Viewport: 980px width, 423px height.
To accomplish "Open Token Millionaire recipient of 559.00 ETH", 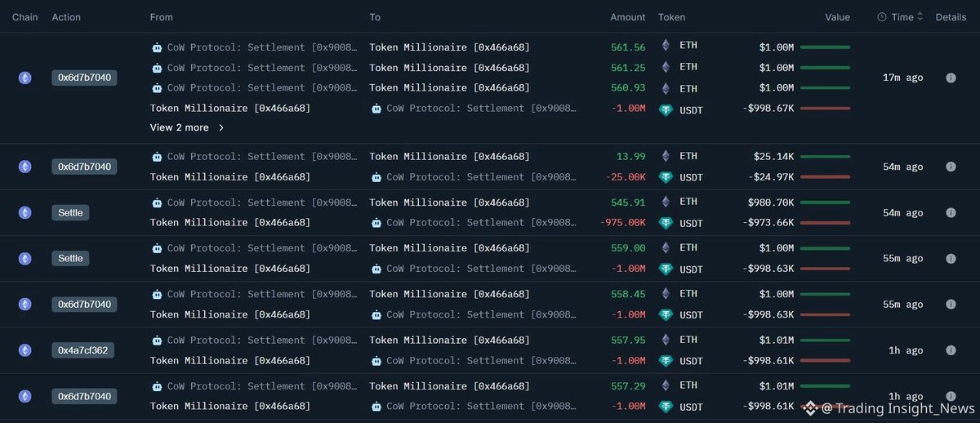I will (x=449, y=248).
